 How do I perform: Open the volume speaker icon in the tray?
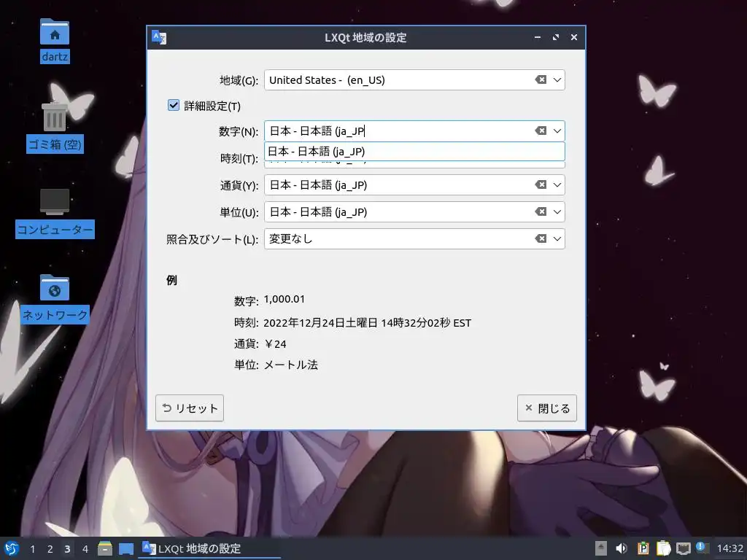click(x=622, y=548)
